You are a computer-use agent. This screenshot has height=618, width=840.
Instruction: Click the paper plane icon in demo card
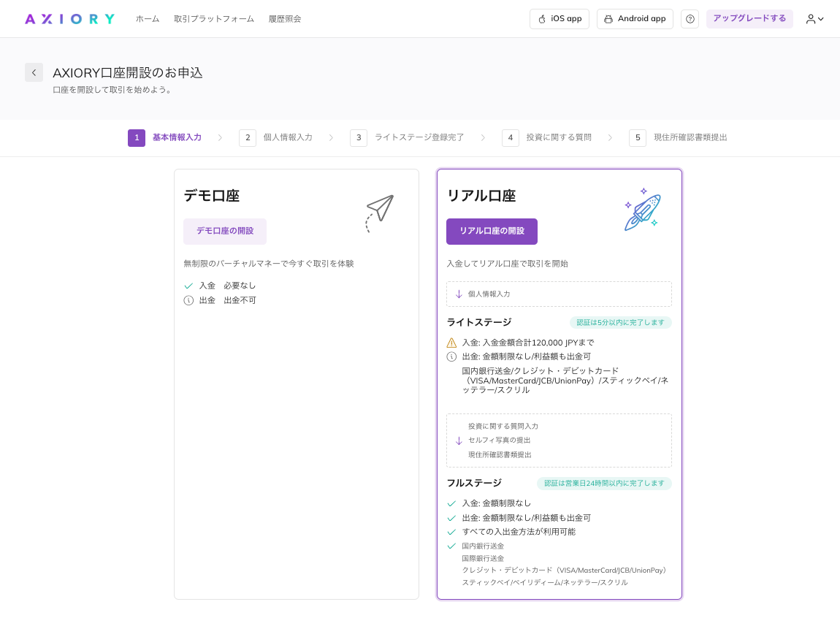coord(379,213)
